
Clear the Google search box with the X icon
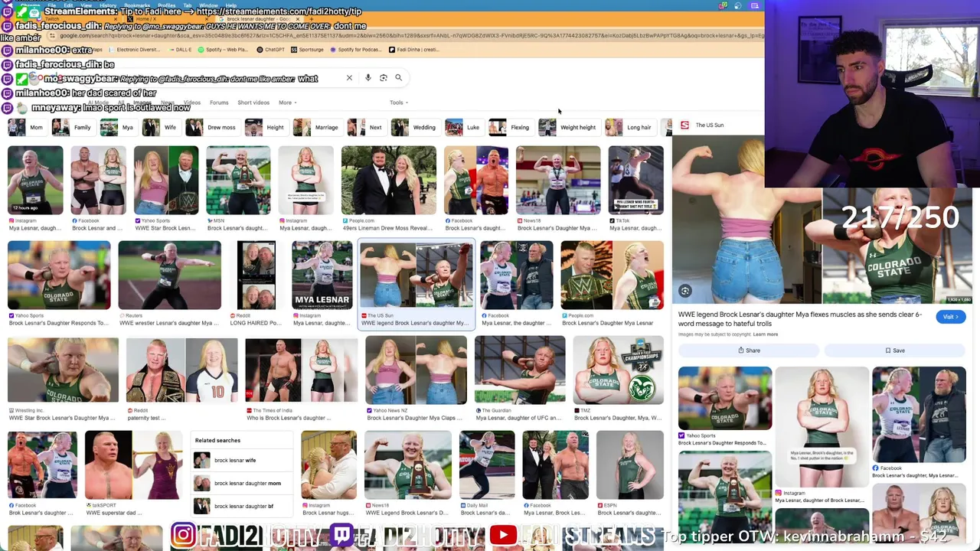pos(349,78)
